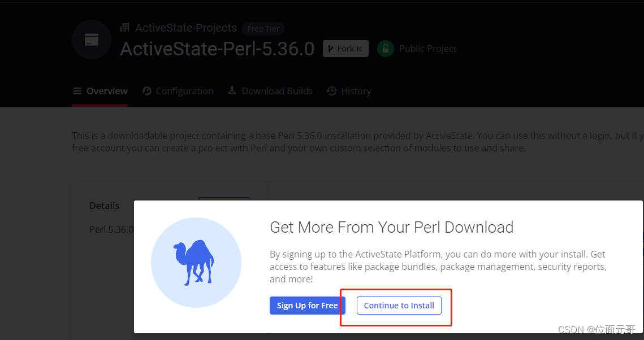Viewport: 644px width, 340px height.
Task: Click the list icon beside Overview
Action: point(77,91)
